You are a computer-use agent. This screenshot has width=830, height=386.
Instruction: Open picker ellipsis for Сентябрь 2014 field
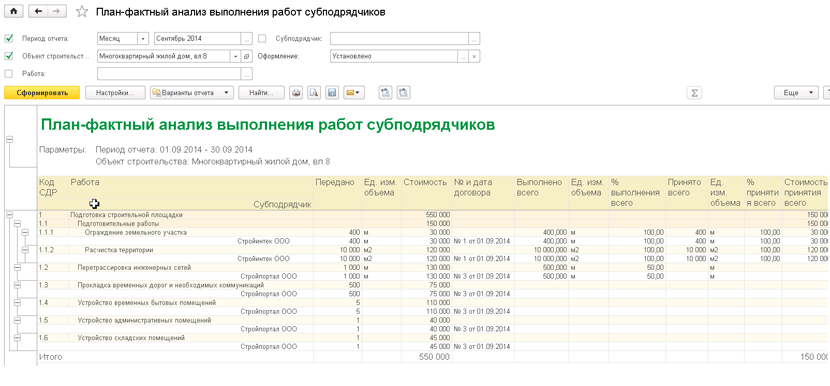pos(247,39)
